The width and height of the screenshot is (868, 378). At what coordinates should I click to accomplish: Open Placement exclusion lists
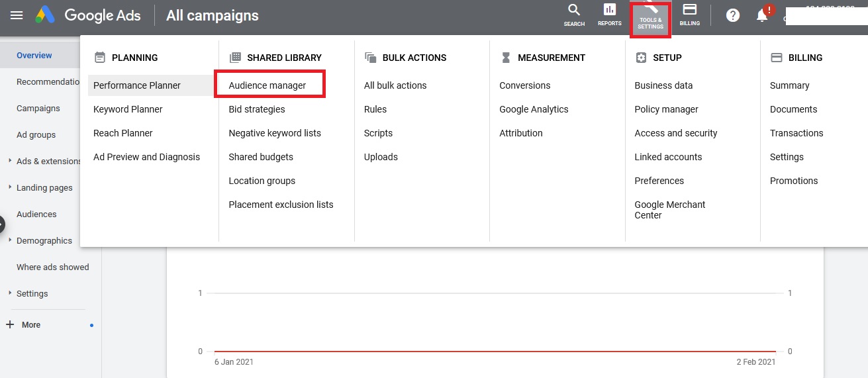point(281,205)
